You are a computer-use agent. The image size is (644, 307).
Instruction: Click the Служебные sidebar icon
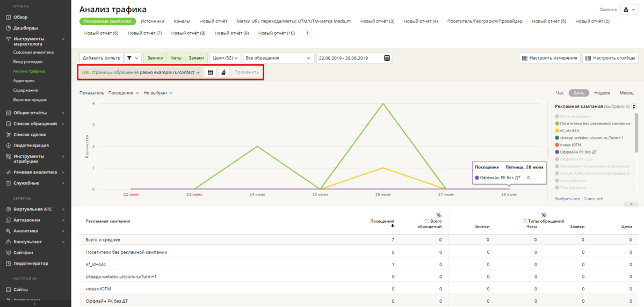(8, 183)
